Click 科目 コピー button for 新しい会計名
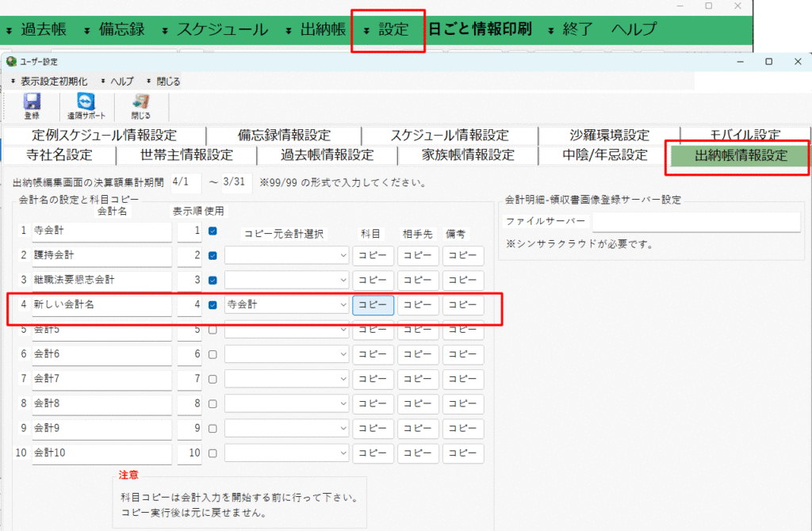 pos(373,305)
